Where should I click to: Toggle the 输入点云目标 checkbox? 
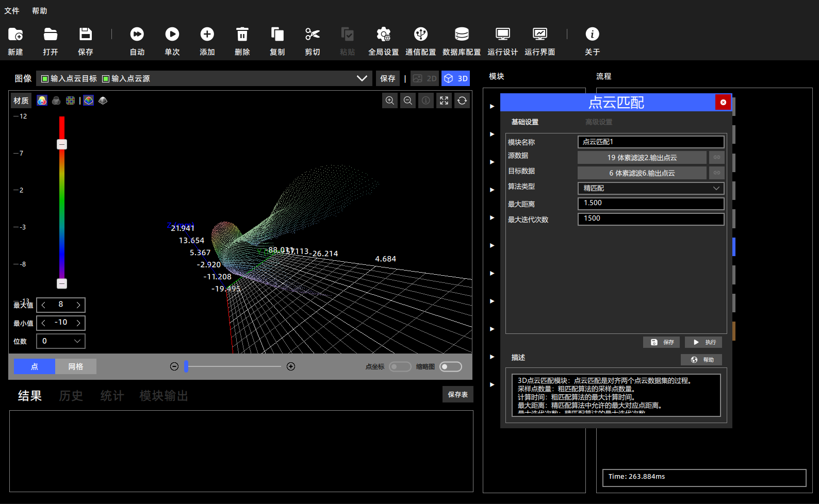click(45, 79)
